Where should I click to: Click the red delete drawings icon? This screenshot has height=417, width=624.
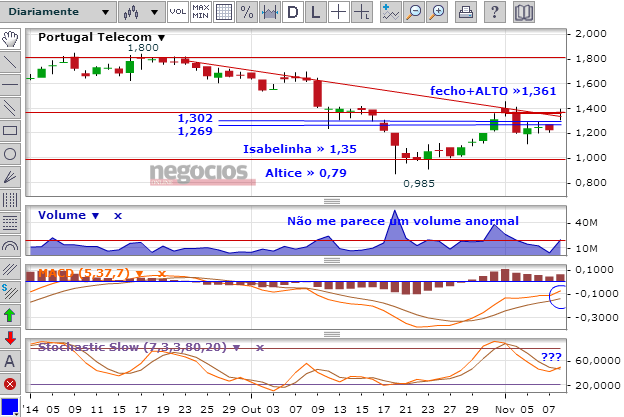click(x=10, y=384)
